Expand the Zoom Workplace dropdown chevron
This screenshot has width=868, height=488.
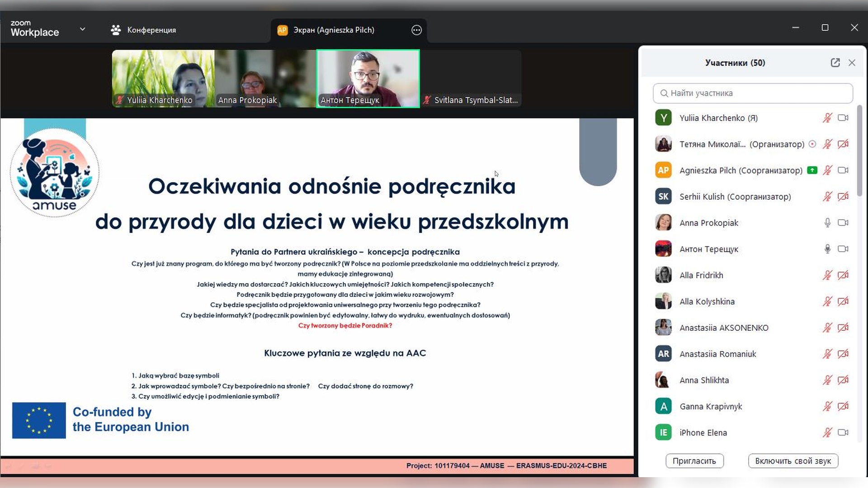point(82,29)
